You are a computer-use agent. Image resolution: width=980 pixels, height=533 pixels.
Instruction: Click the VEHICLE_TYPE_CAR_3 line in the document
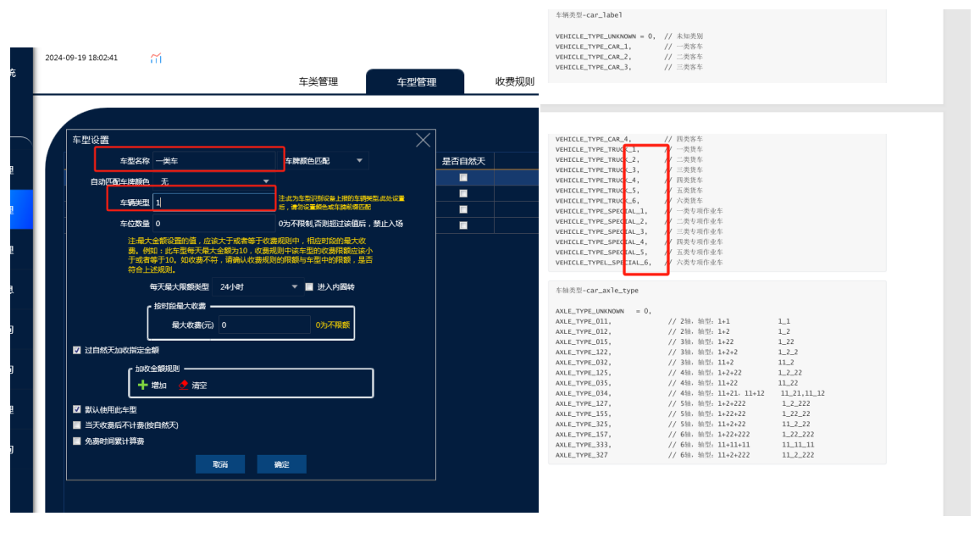click(629, 68)
